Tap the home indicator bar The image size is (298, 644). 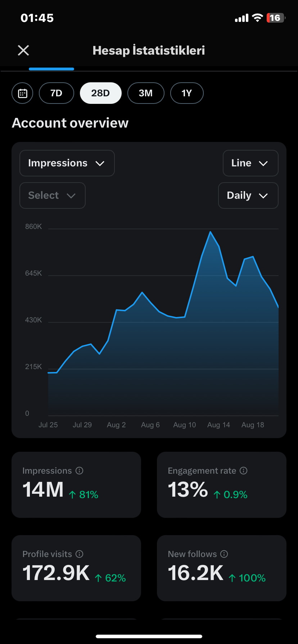tap(149, 636)
